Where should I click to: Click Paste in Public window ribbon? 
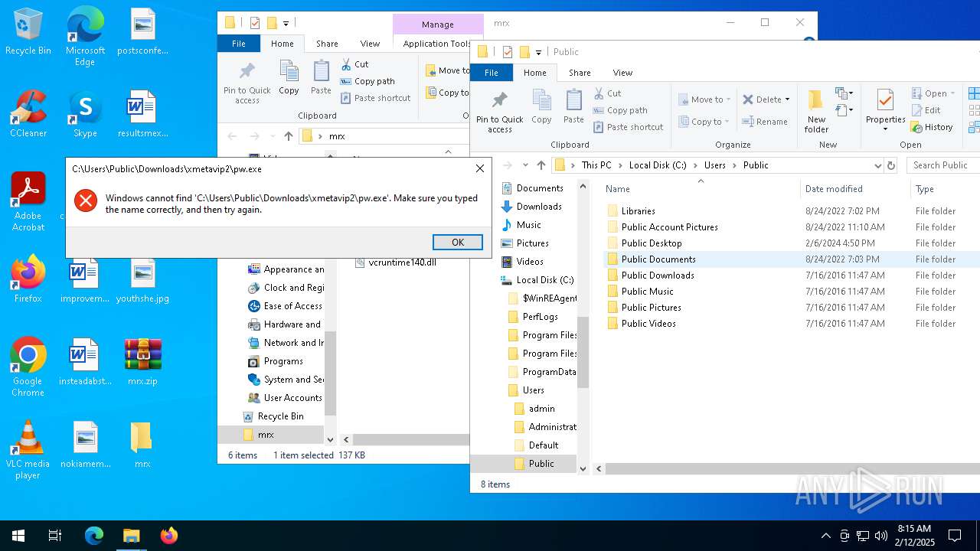(x=573, y=106)
